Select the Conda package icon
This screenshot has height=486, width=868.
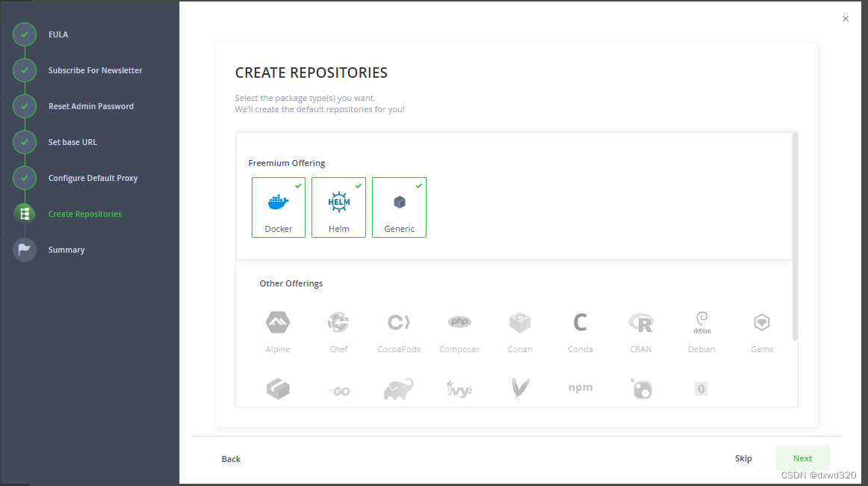(580, 322)
